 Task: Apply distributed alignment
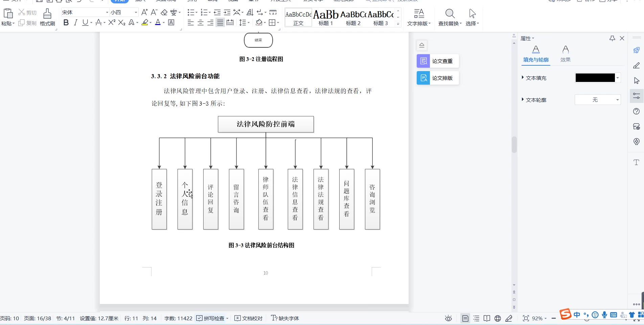click(230, 22)
